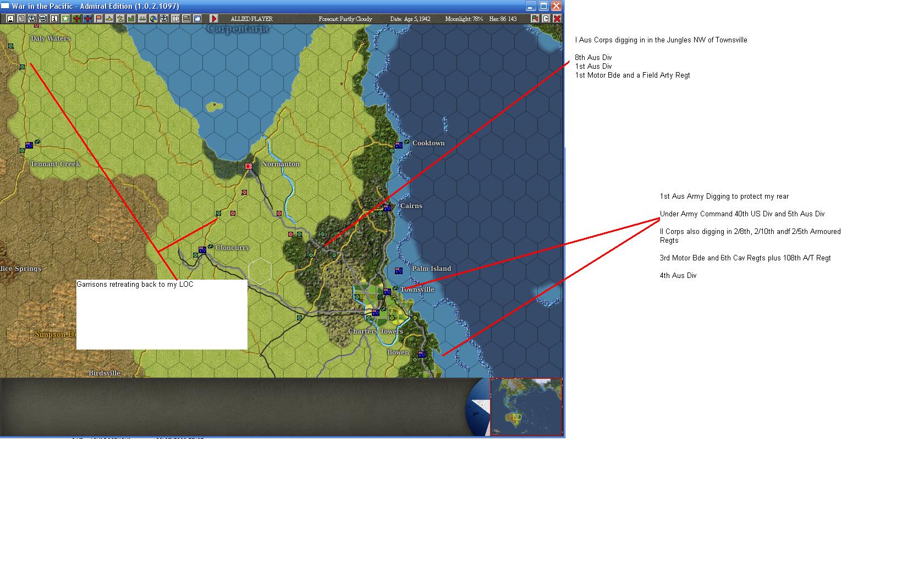Select the Australian base flag at Cloncurry
This screenshot has height=578, width=924.
[202, 250]
